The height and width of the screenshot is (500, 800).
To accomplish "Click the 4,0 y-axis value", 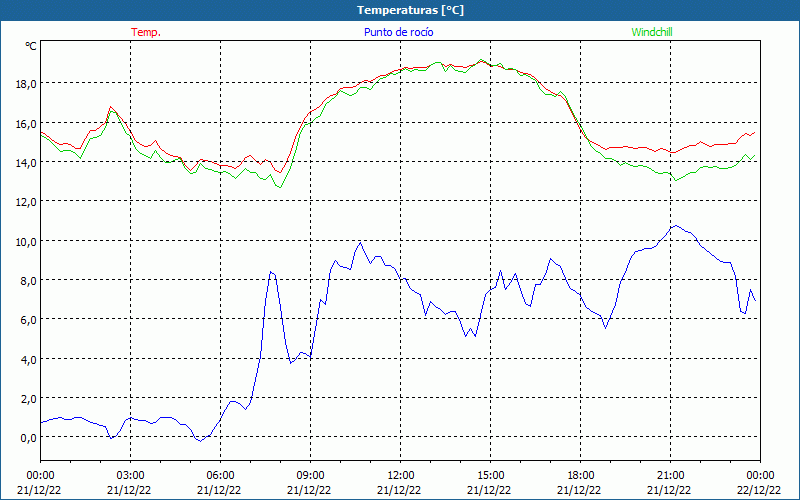I will (x=28, y=359).
